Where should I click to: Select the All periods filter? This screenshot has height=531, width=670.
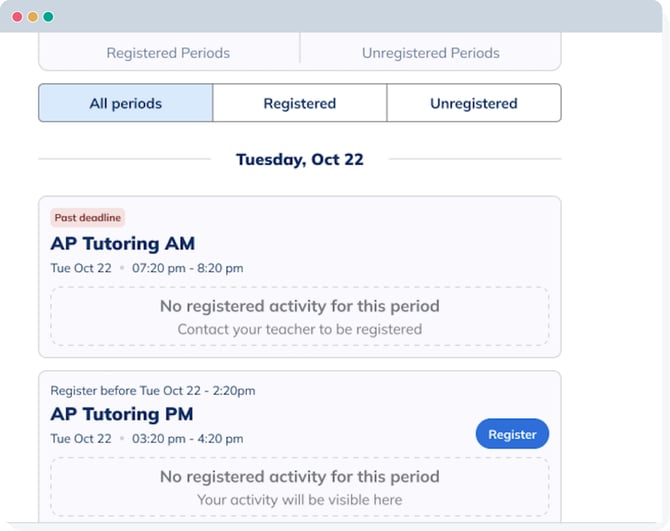125,103
